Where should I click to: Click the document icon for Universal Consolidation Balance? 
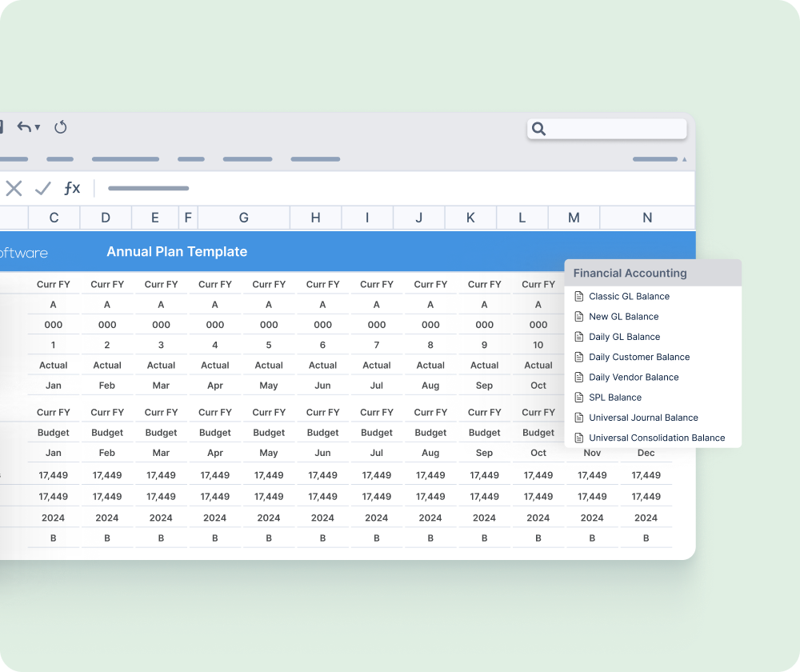[579, 438]
